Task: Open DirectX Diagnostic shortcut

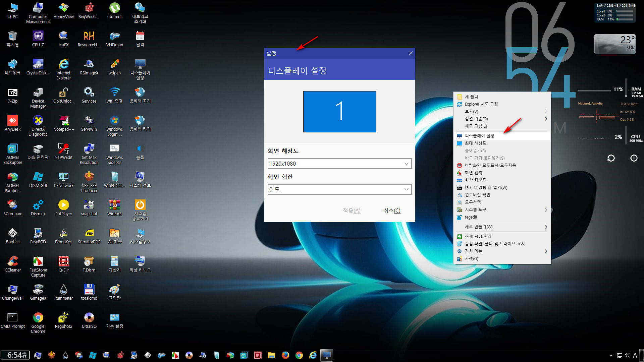Action: tap(38, 126)
